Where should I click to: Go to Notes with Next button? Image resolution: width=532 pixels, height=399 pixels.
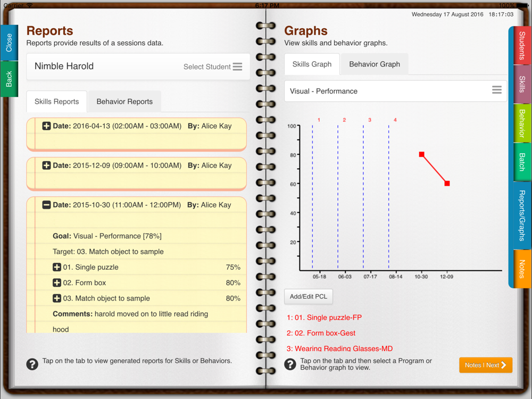485,365
